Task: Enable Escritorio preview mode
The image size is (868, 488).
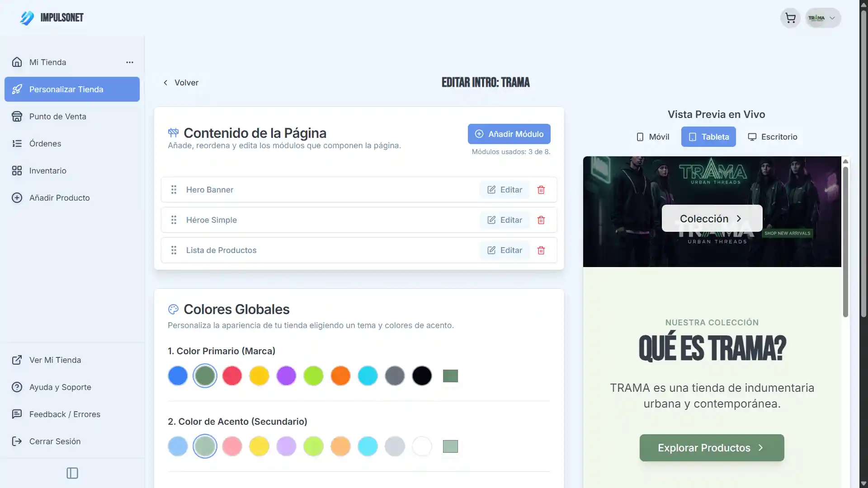Action: (773, 136)
